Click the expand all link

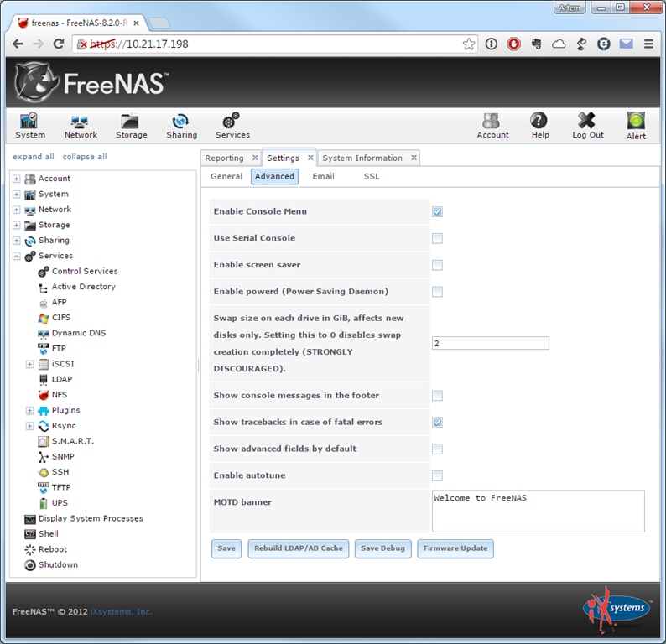pyautogui.click(x=33, y=157)
